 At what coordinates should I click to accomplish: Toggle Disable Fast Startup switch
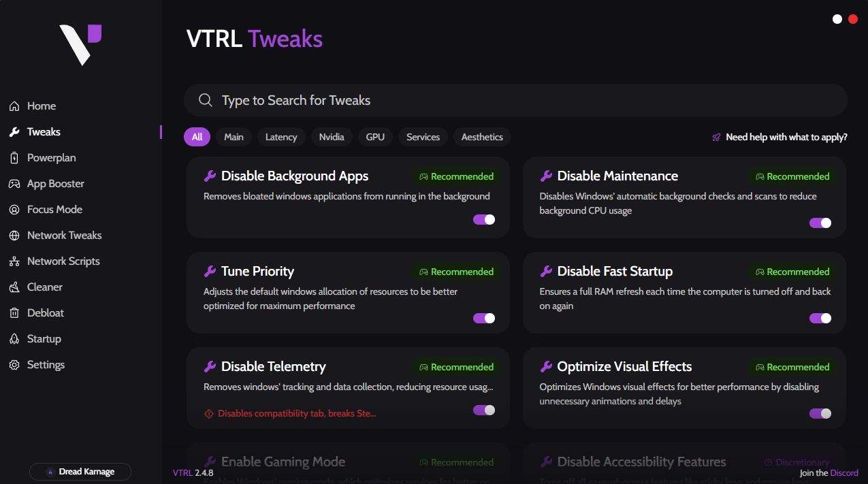820,318
